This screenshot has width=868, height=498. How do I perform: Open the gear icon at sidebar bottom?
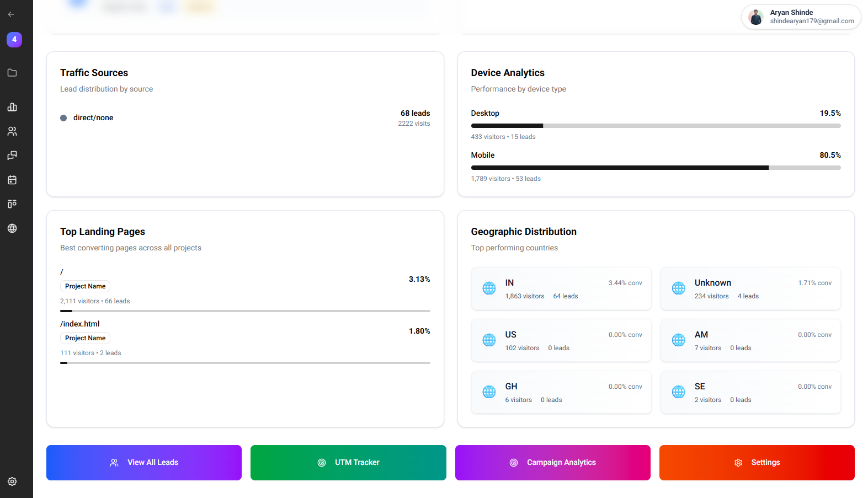click(12, 481)
